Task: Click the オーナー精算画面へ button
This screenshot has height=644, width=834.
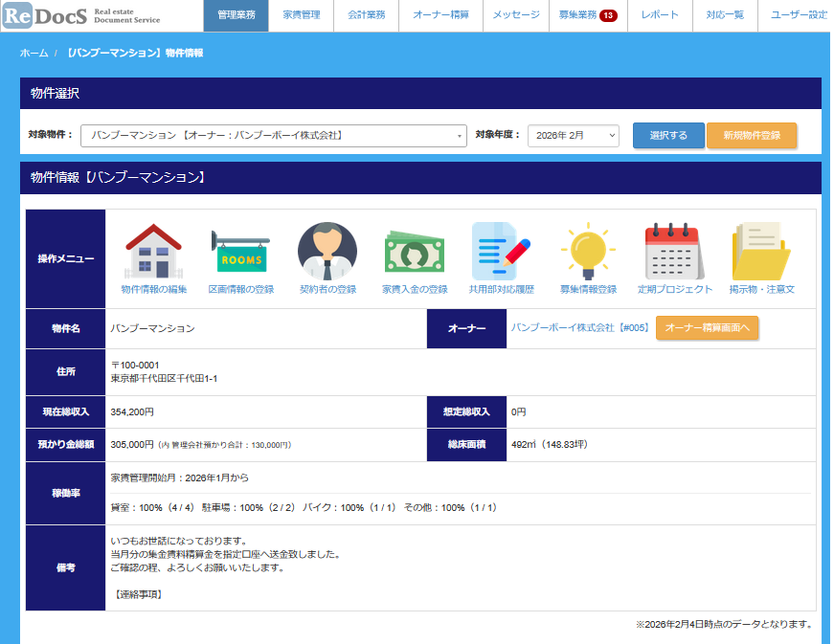Action: click(x=707, y=328)
